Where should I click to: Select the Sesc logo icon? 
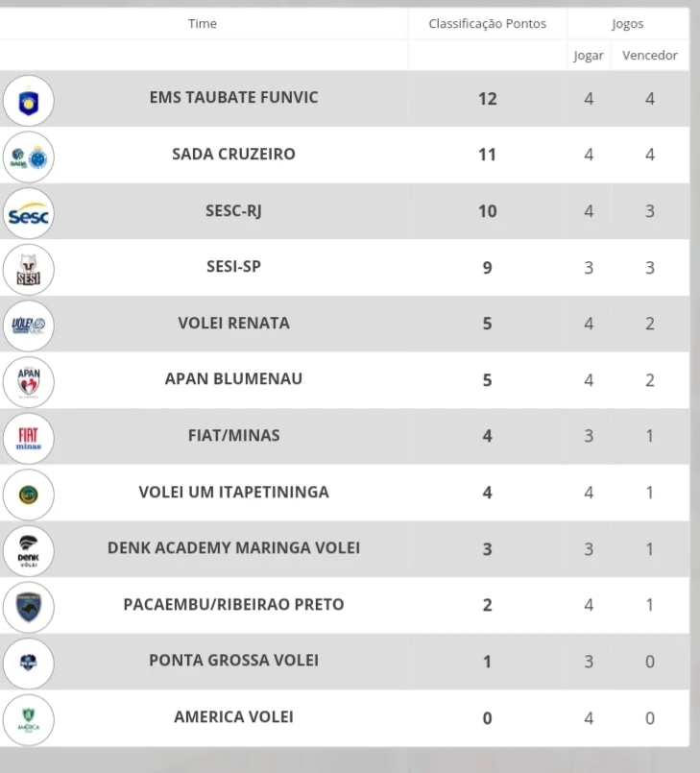pyautogui.click(x=28, y=213)
